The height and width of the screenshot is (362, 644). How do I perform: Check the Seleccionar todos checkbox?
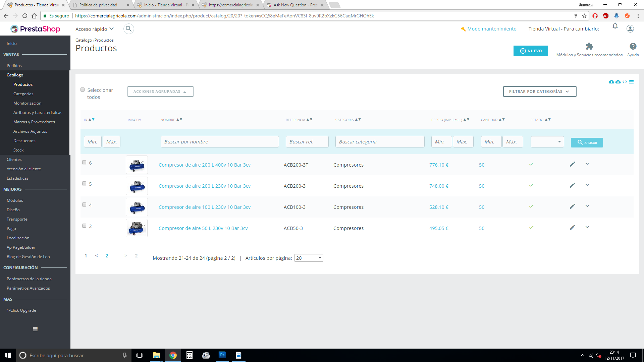tap(83, 90)
